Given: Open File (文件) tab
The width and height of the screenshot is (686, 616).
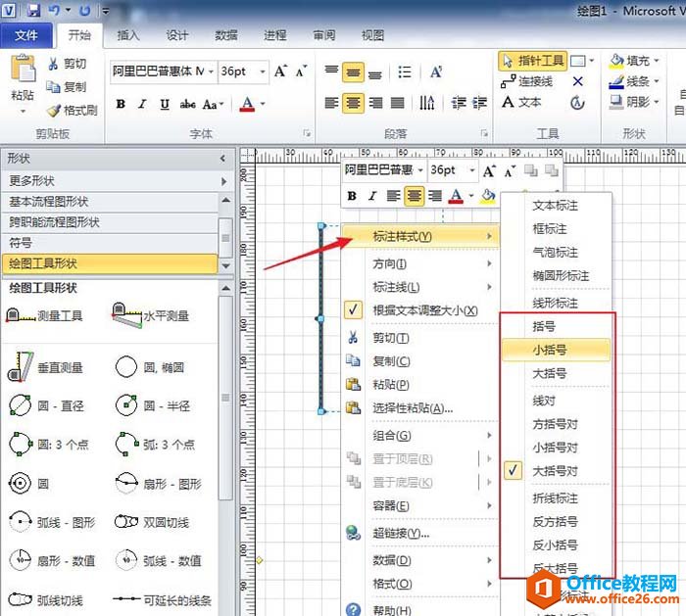Looking at the screenshot, I should [26, 35].
